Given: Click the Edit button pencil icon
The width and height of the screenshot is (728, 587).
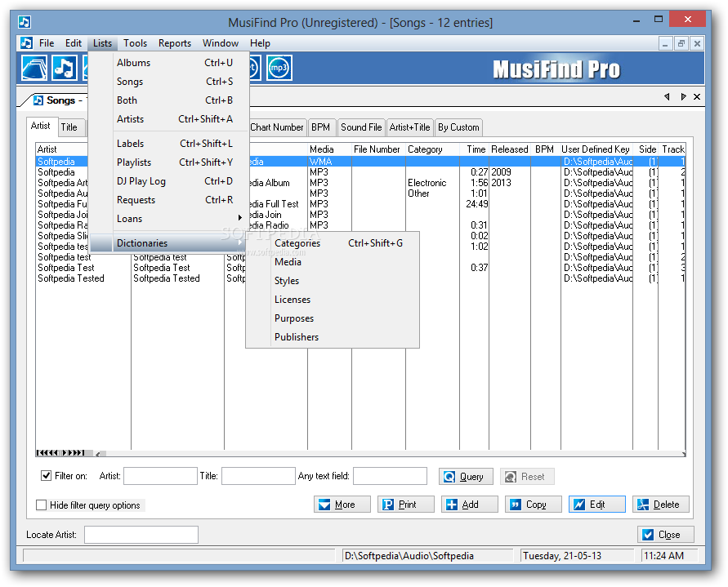Looking at the screenshot, I should pyautogui.click(x=579, y=505).
